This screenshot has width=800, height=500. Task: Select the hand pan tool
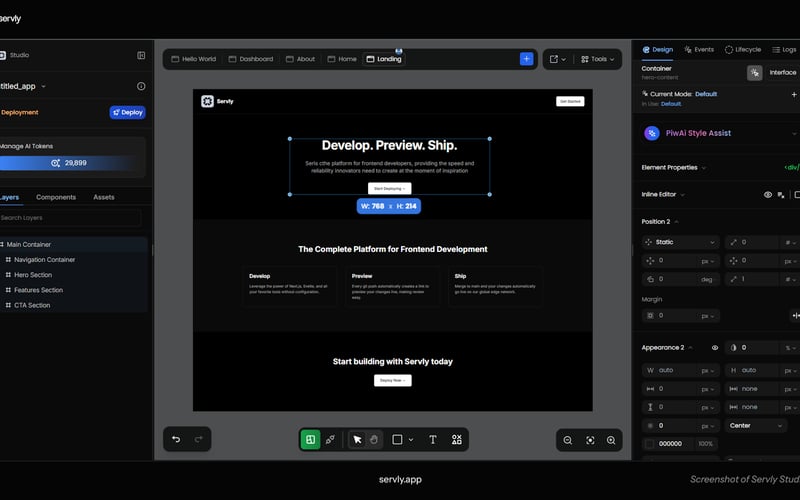click(x=374, y=439)
